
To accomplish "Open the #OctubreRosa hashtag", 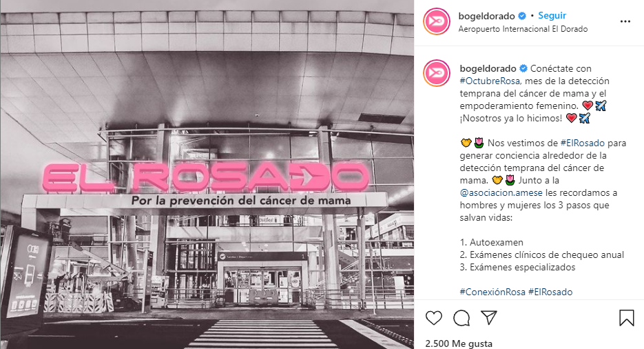I will tap(490, 81).
